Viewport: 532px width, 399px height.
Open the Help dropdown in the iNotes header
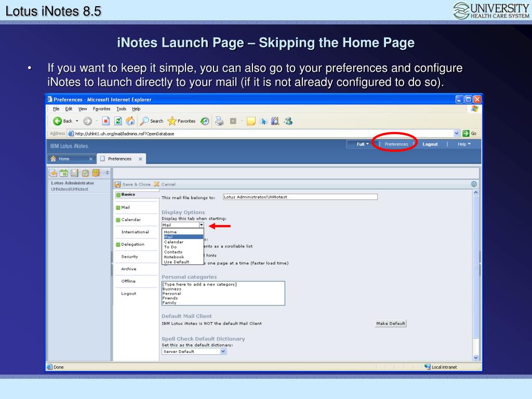pyautogui.click(x=464, y=144)
